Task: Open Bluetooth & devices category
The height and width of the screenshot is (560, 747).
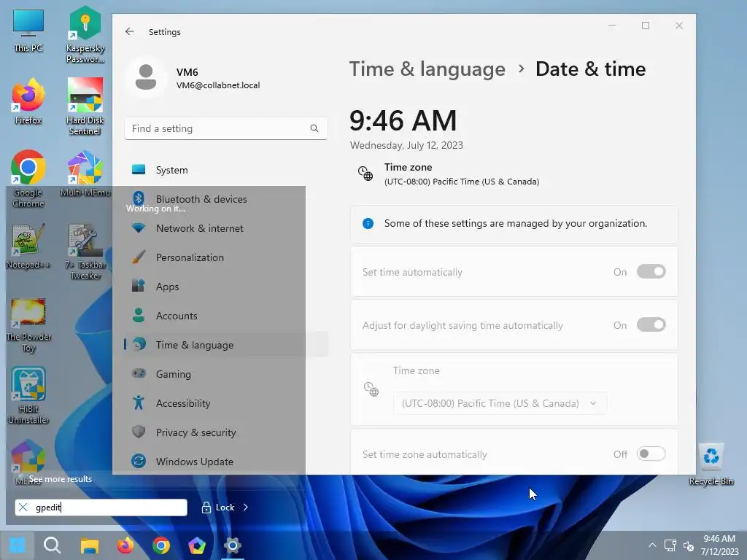Action: coord(226,199)
